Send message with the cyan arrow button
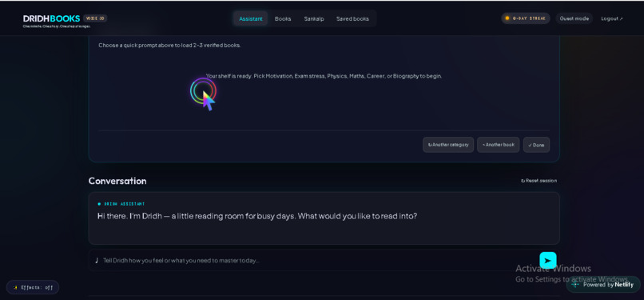 tap(548, 260)
